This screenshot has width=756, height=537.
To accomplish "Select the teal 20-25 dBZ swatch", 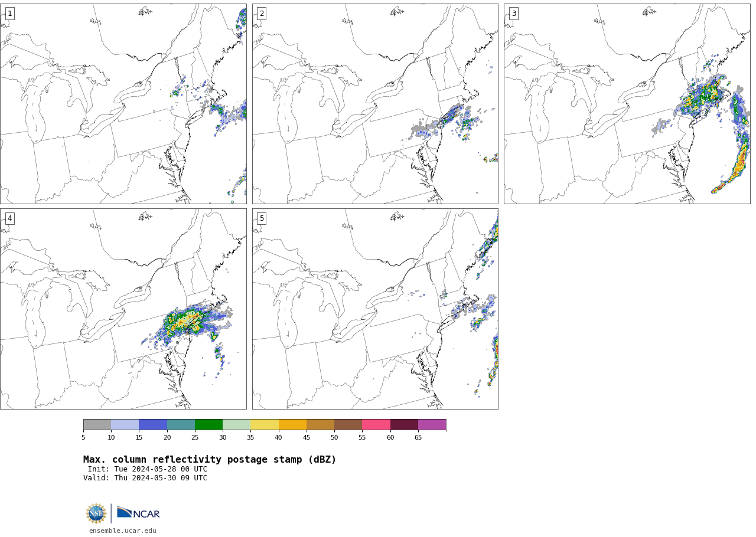I will pyautogui.click(x=181, y=425).
